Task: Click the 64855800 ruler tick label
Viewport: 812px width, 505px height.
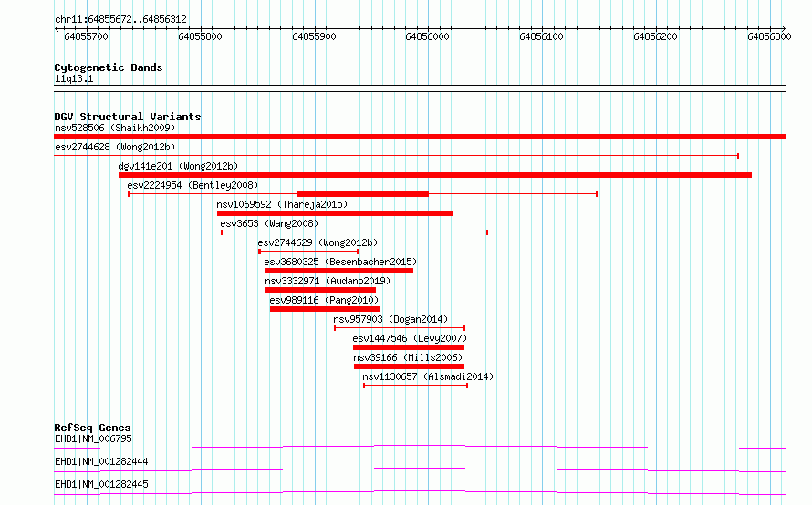Action: coord(200,36)
